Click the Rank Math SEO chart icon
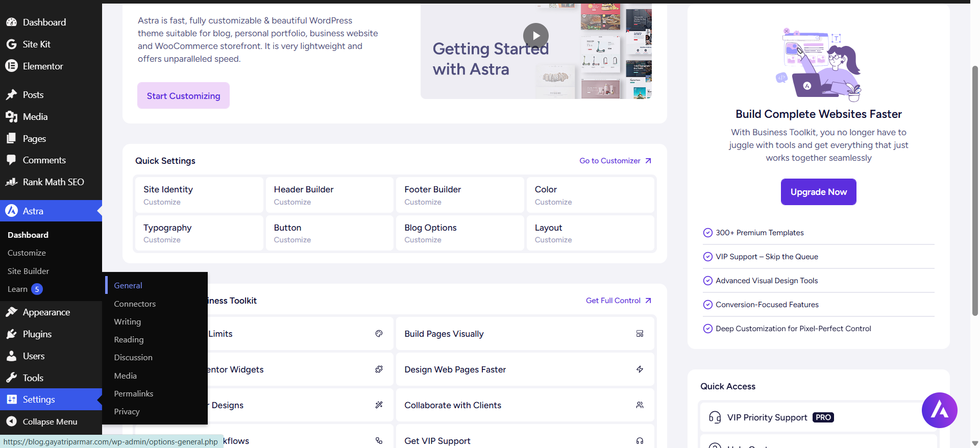This screenshot has height=448, width=980. (x=12, y=182)
